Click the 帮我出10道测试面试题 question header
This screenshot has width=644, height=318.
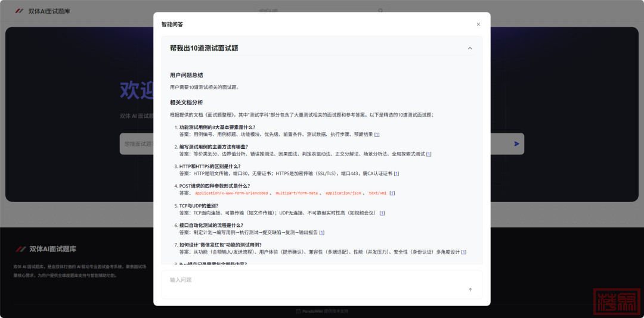204,48
